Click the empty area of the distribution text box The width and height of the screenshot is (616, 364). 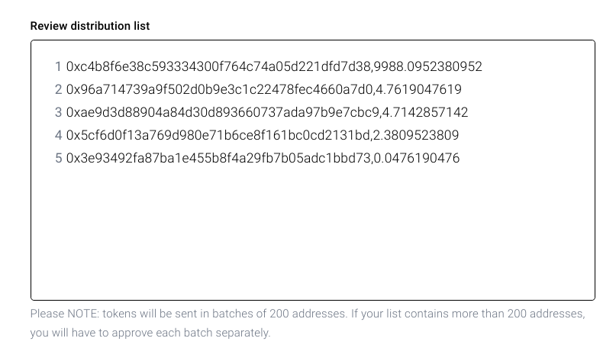pyautogui.click(x=313, y=237)
